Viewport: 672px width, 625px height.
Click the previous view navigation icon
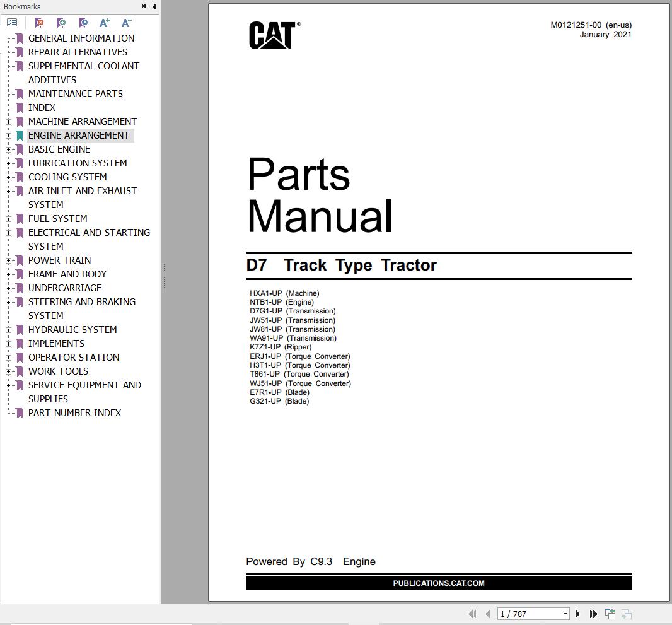point(610,614)
